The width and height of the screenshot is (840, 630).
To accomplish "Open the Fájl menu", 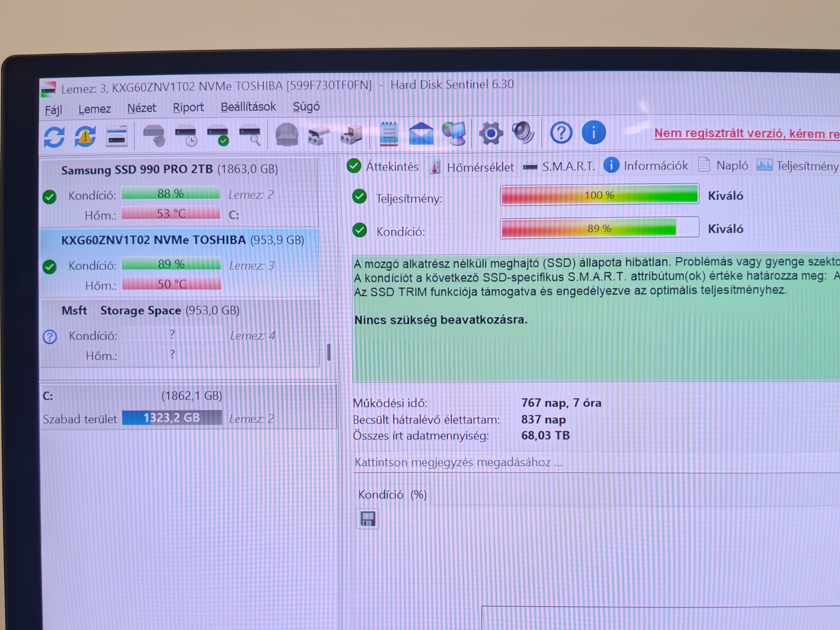I will pyautogui.click(x=54, y=110).
